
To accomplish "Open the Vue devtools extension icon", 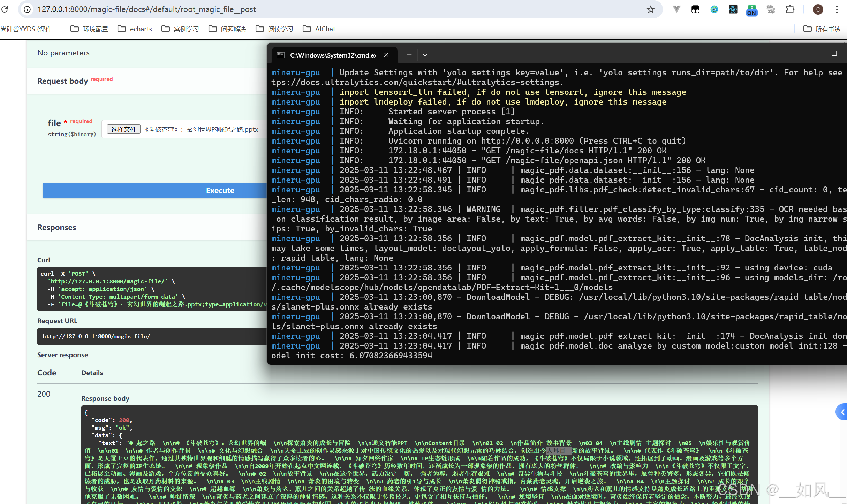I will pyautogui.click(x=676, y=9).
